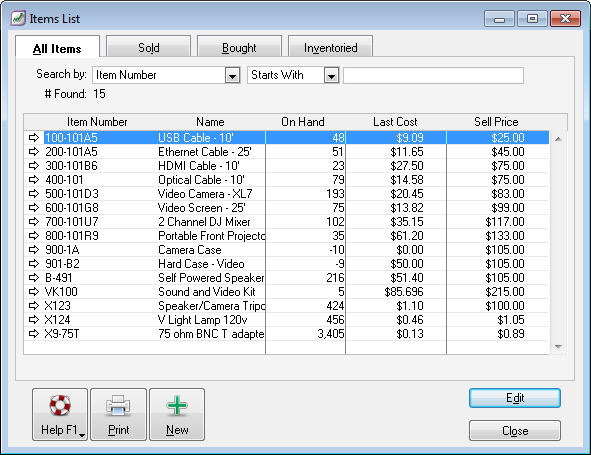Click the green plus New button

(177, 414)
